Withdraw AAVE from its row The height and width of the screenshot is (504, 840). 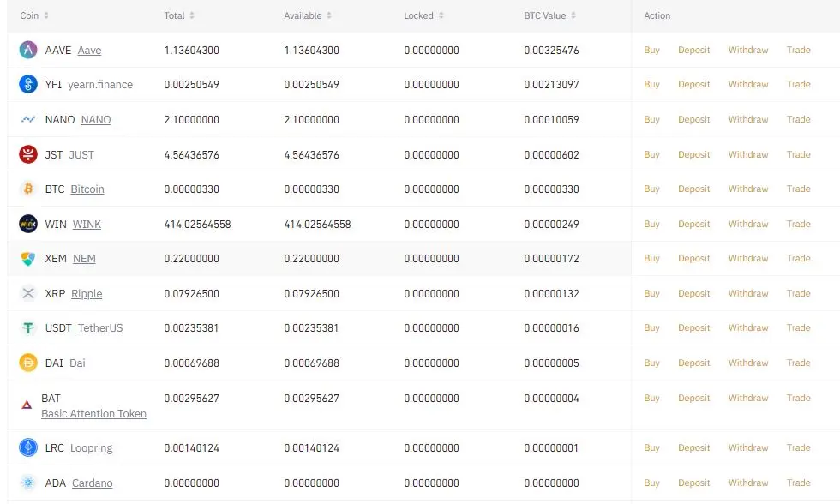click(747, 50)
